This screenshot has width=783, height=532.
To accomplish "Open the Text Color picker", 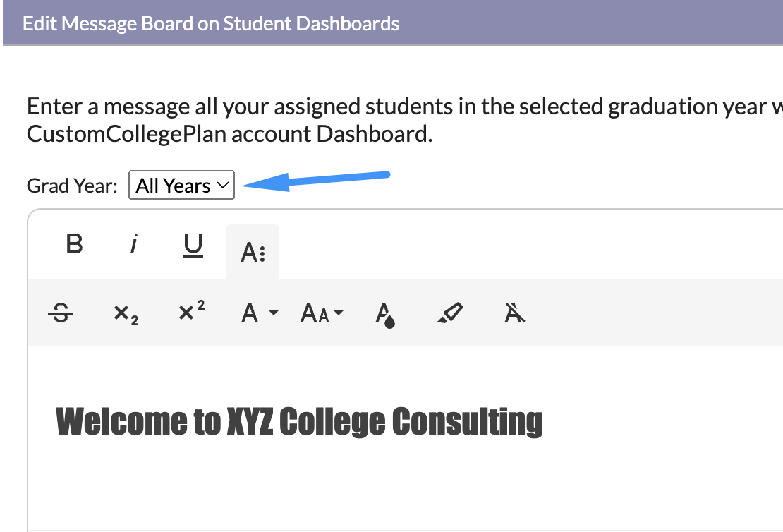I will coord(384,313).
